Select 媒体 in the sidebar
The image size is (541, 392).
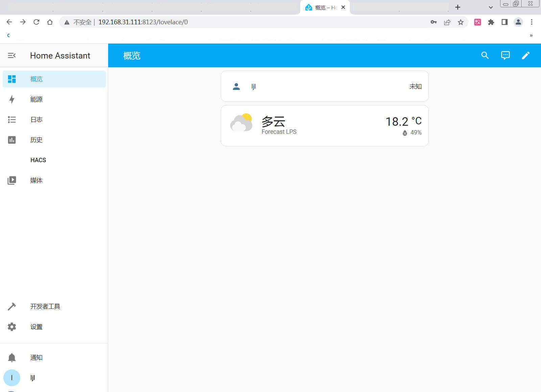(x=54, y=180)
